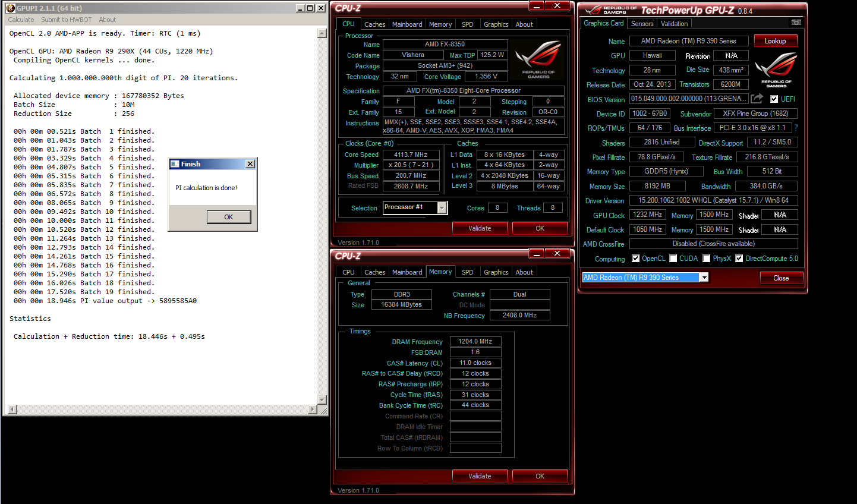
Task: Click OK in the CPU-Z processor window
Action: point(540,228)
